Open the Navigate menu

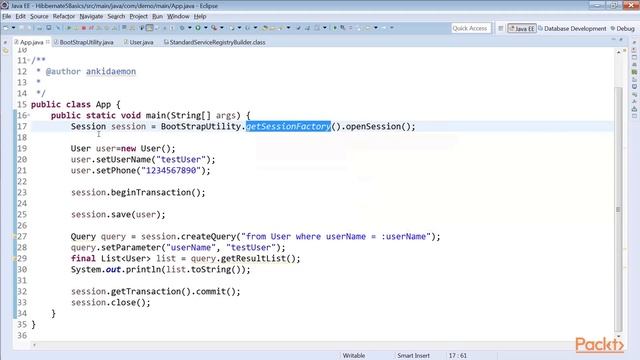coord(91,16)
